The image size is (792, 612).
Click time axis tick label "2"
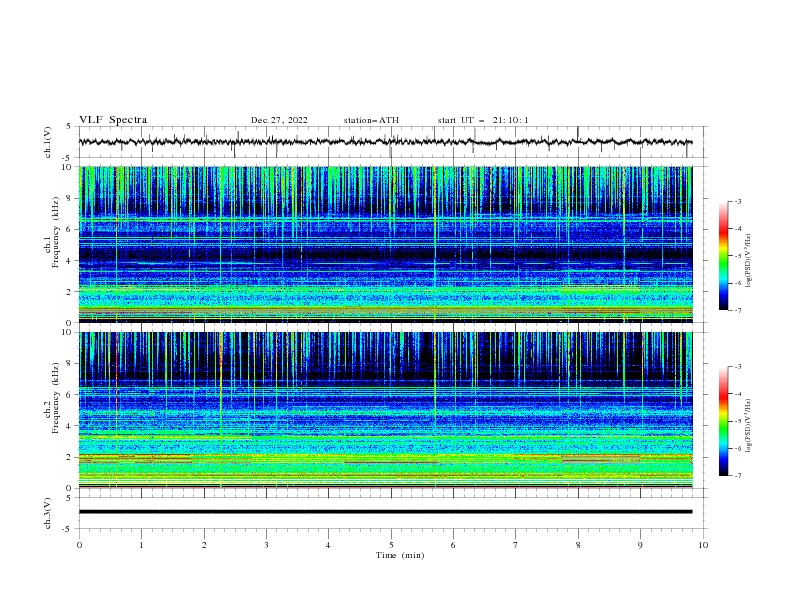pyautogui.click(x=204, y=545)
